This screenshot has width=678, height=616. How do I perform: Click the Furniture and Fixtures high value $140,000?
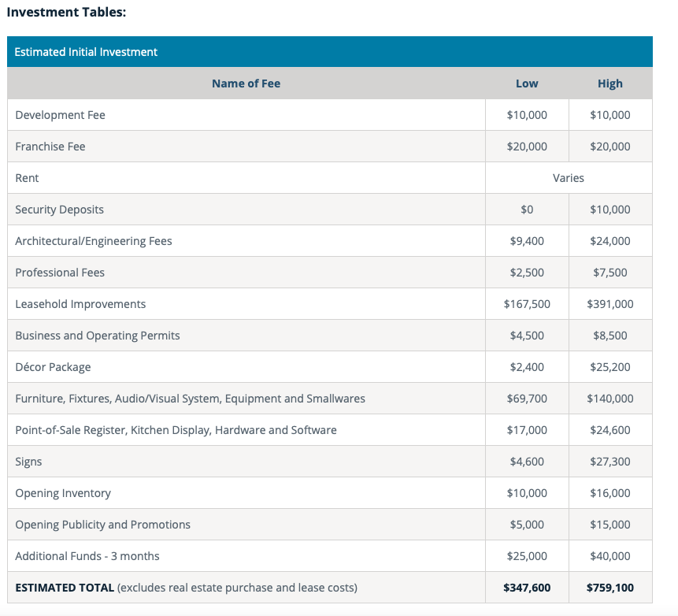click(610, 399)
